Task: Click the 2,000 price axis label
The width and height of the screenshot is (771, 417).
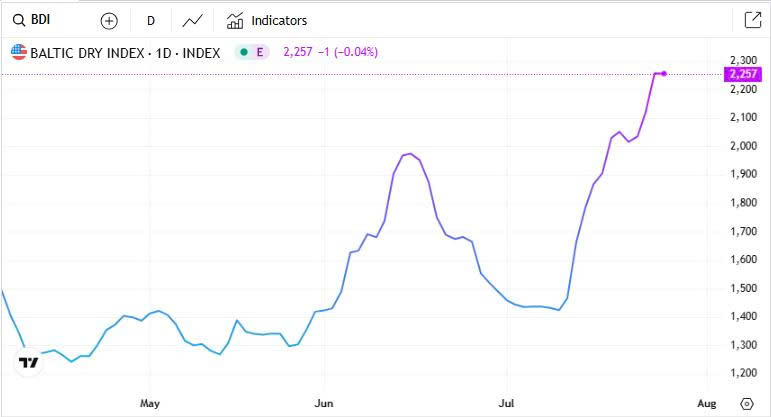Action: point(743,146)
